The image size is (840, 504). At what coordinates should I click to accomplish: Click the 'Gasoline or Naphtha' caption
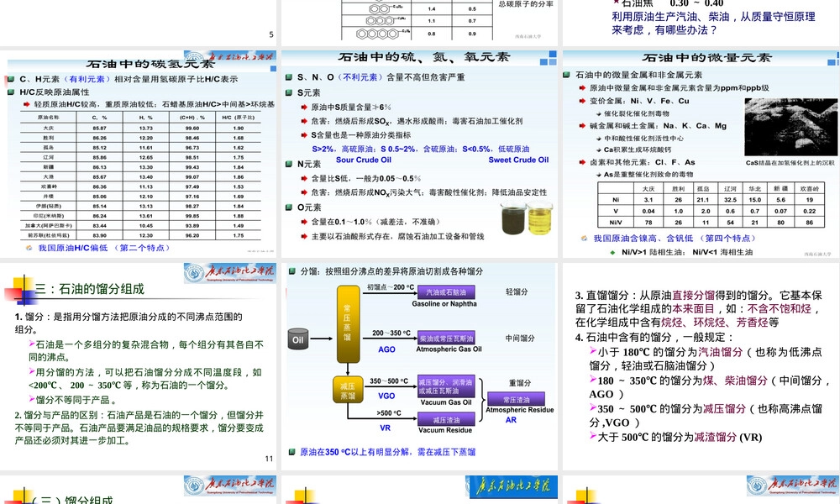444,304
